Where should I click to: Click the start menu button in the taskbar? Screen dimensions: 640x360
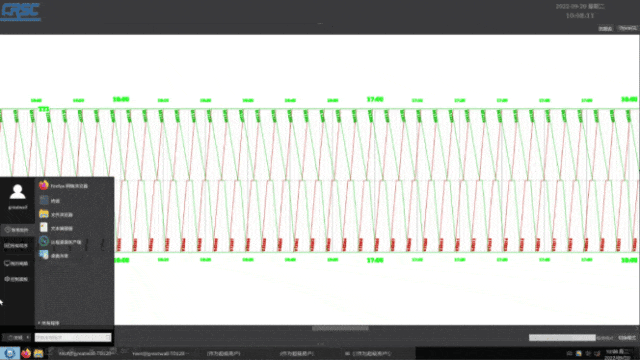coord(10,353)
